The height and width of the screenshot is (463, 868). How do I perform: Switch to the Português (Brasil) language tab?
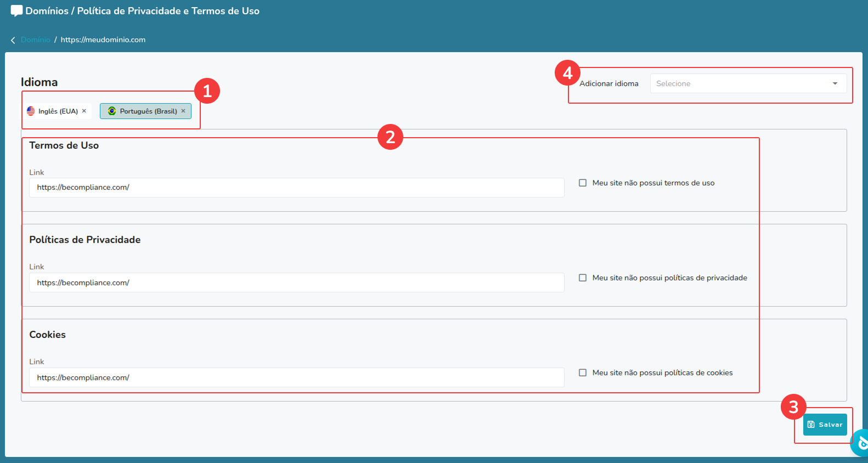coord(148,111)
